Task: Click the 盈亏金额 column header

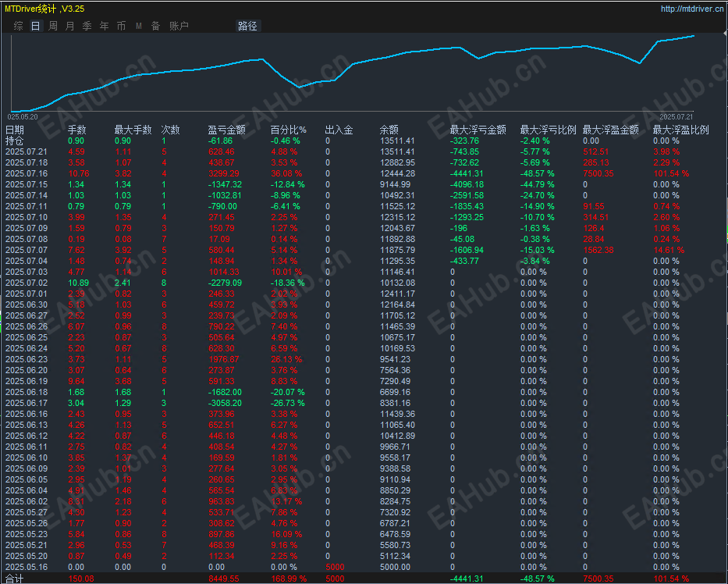Action: click(226, 130)
